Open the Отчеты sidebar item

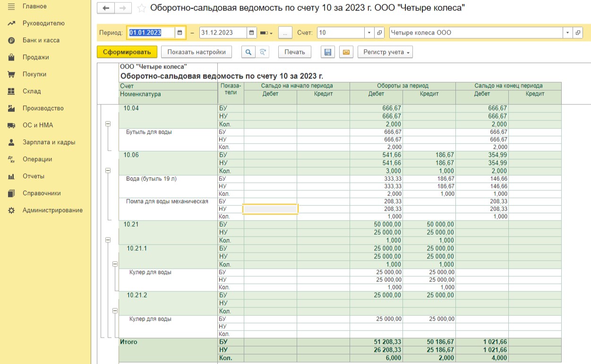click(x=34, y=176)
